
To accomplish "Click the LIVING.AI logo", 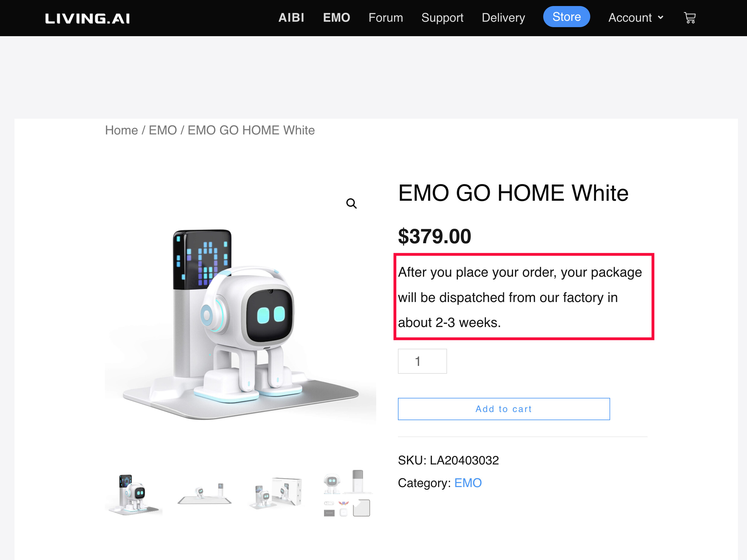I will click(87, 18).
